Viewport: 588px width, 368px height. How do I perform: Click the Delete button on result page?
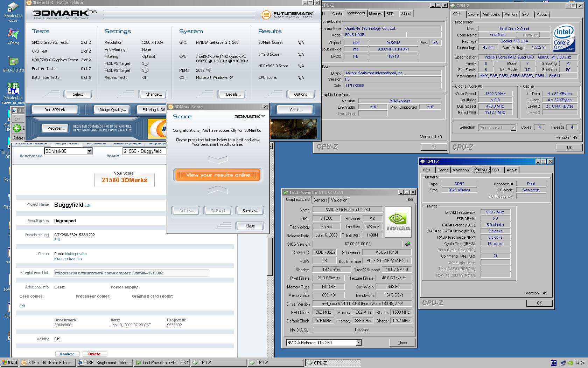point(94,354)
